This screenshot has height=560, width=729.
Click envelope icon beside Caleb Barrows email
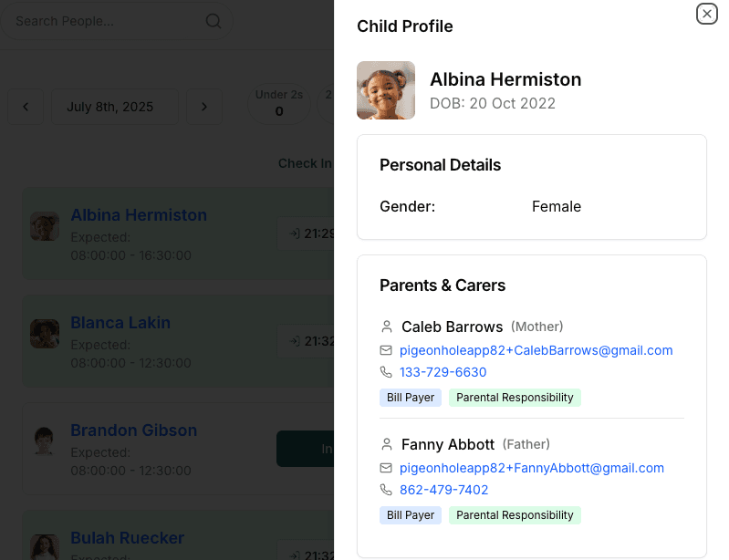pyautogui.click(x=386, y=350)
